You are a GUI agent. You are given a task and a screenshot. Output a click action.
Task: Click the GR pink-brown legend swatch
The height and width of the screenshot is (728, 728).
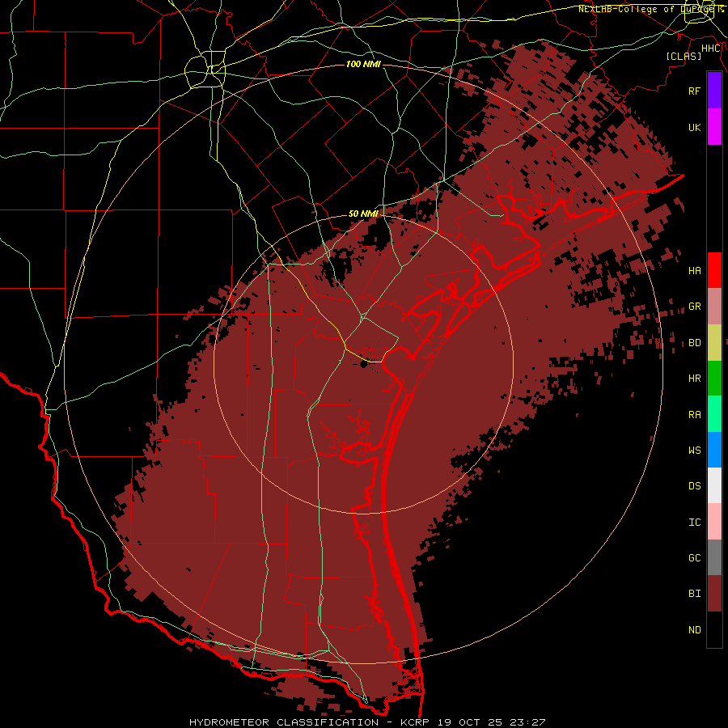coord(714,307)
